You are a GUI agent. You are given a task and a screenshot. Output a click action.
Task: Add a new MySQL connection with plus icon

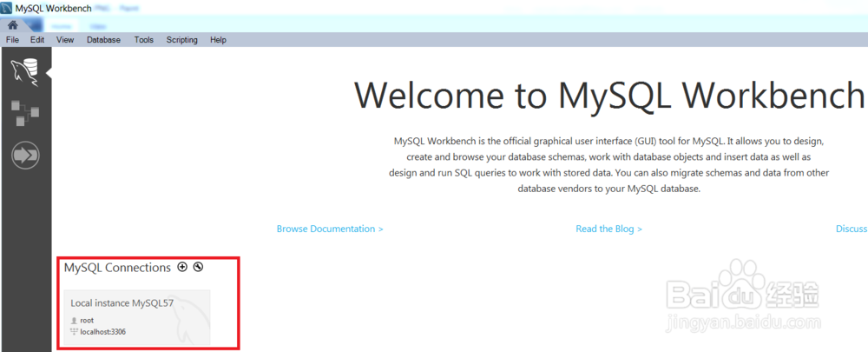click(x=182, y=267)
